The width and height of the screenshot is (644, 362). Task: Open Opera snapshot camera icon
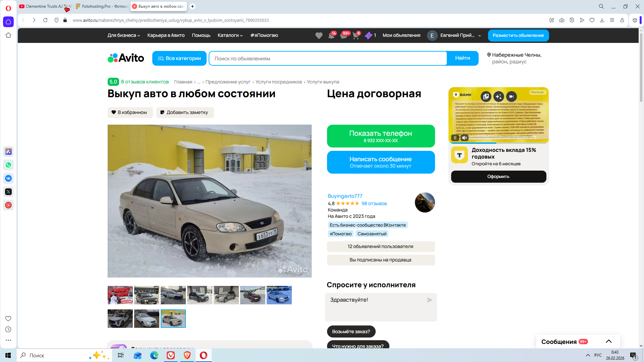[x=562, y=20]
